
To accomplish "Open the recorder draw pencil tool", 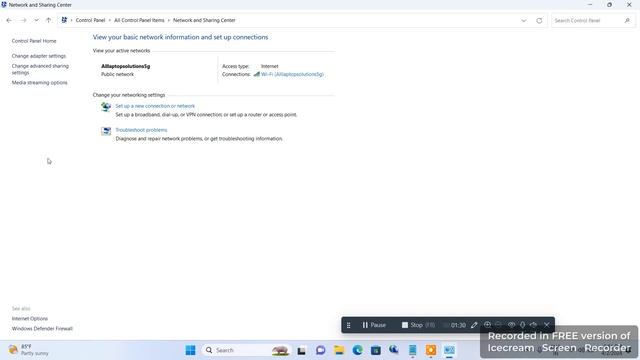I will click(x=474, y=325).
